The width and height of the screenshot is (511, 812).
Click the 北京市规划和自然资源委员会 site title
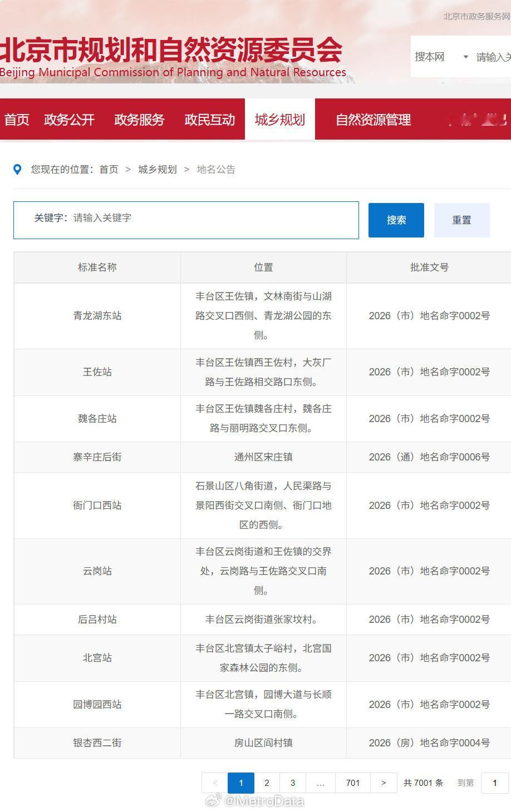(171, 51)
